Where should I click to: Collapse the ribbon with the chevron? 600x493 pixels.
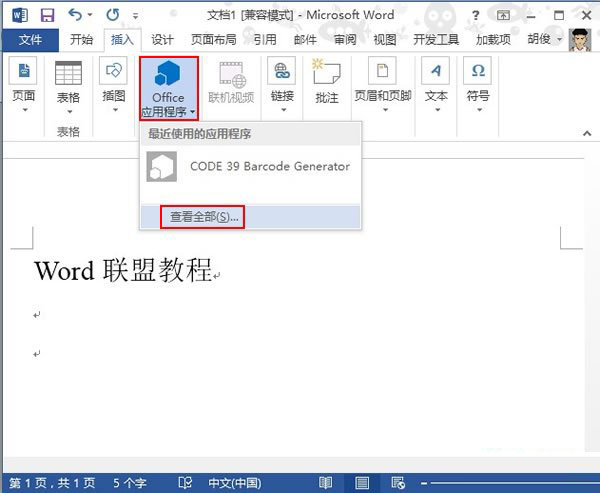point(587,134)
